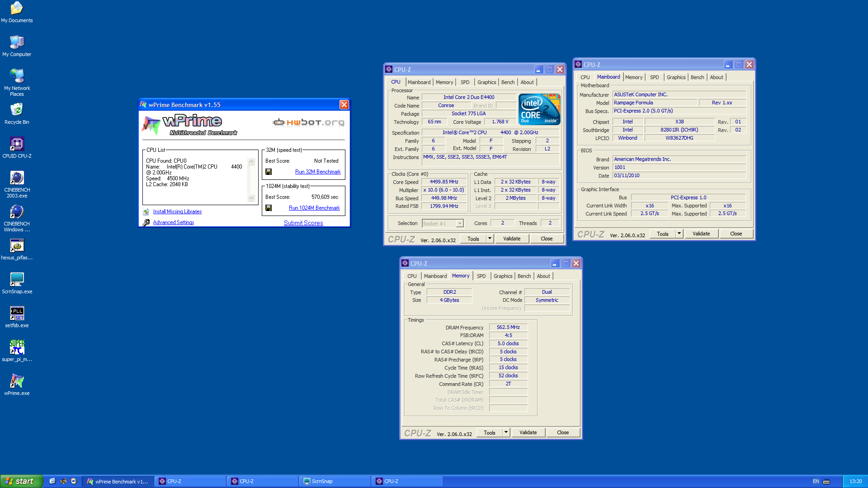868x488 pixels.
Task: Click the DRAM Frequency 562.5 MHz field
Action: tap(508, 327)
